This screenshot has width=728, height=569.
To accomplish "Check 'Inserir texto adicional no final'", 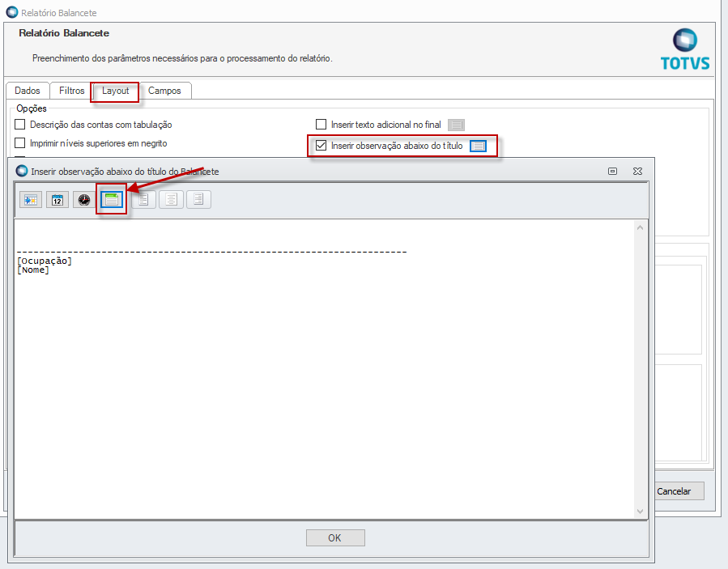I will coord(321,125).
